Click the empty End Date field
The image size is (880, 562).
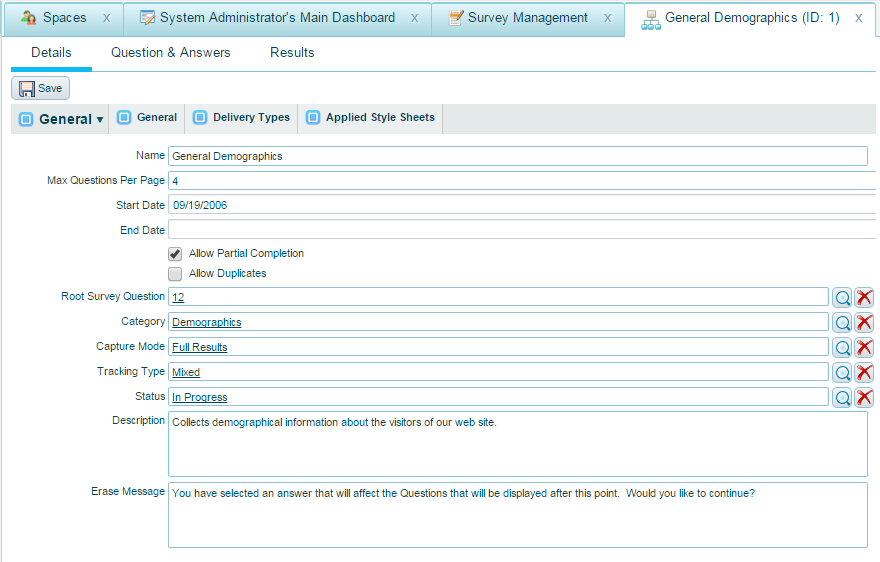point(522,230)
